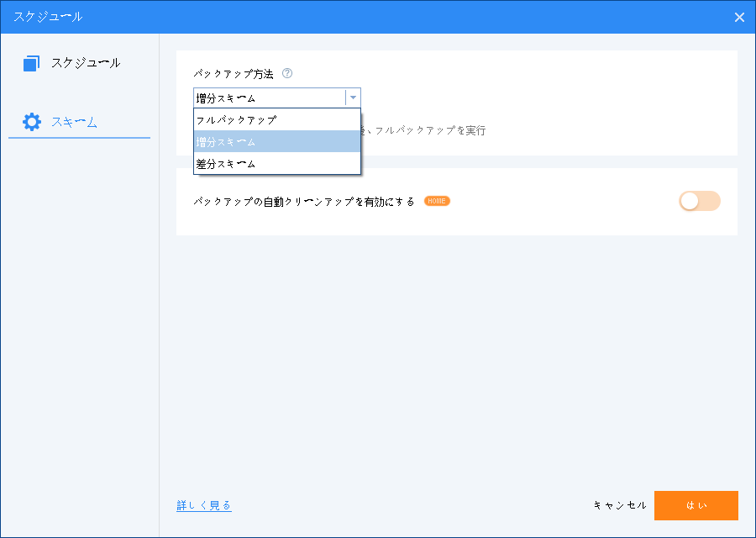Screen dimensions: 756x538
Task: Open the 詳しく見る link
Action: click(204, 505)
